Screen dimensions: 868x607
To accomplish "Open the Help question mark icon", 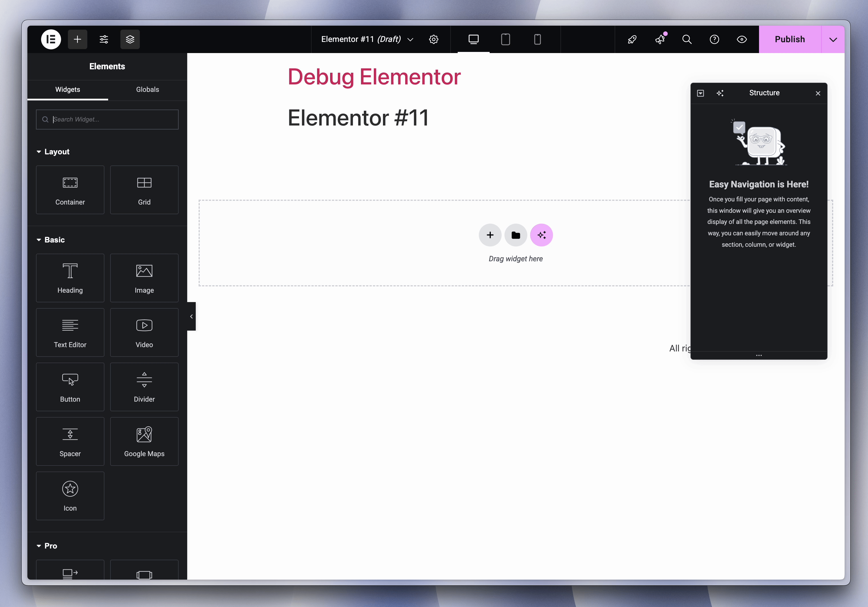I will pos(714,39).
